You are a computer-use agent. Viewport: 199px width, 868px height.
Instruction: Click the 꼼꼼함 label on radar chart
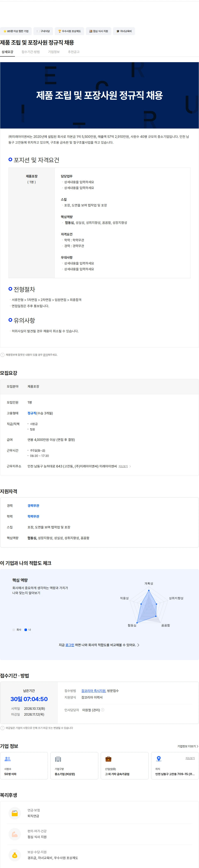[x=166, y=625]
